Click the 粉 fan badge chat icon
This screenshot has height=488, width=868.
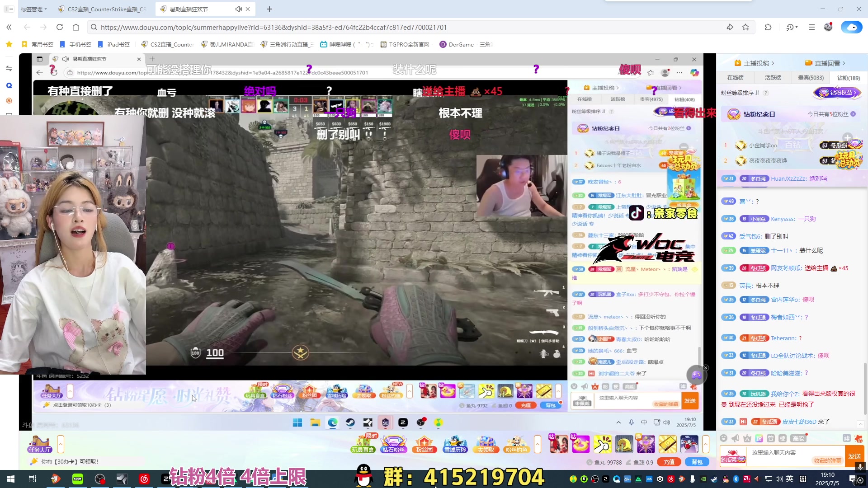pos(759,438)
